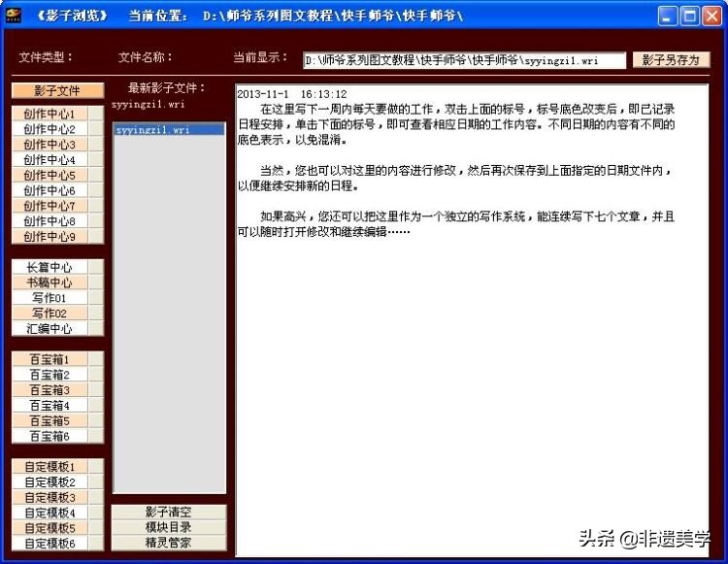This screenshot has width=728, height=564.
Task: Select syyingzi1.wri in the file list
Action: click(169, 129)
